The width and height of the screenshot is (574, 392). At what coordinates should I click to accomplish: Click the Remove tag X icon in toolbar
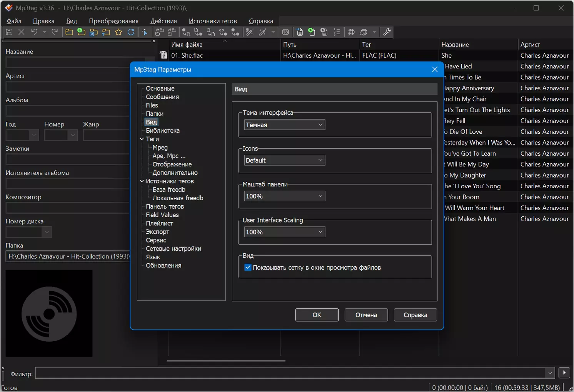(22, 32)
